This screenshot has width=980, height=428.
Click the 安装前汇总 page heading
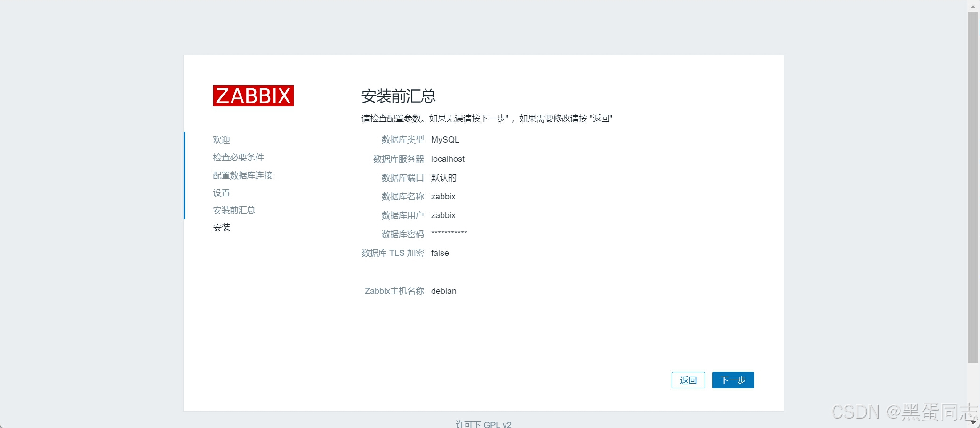point(398,96)
